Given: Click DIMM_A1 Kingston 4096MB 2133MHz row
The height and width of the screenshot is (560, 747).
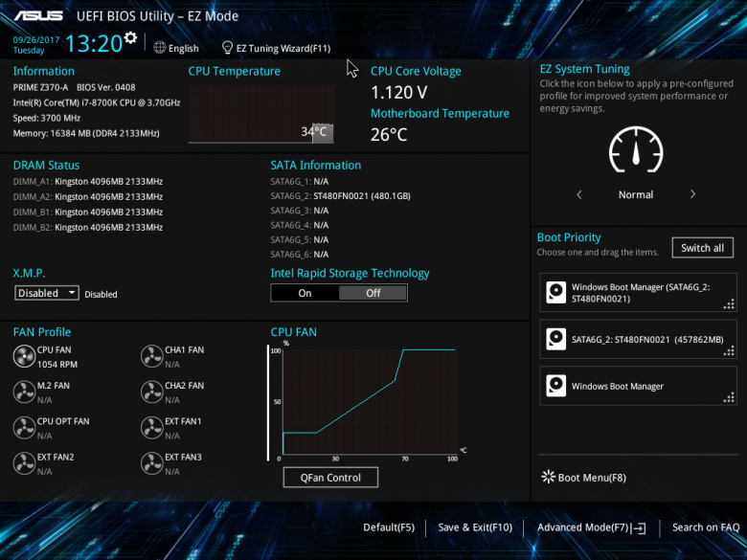Looking at the screenshot, I should (88, 182).
